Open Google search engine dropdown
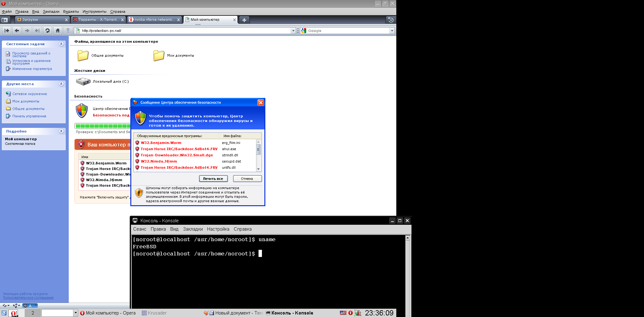 392,31
